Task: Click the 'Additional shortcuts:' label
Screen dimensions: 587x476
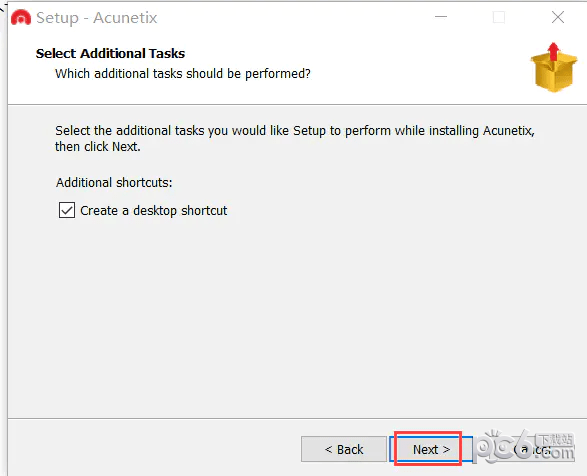Action: pos(114,183)
